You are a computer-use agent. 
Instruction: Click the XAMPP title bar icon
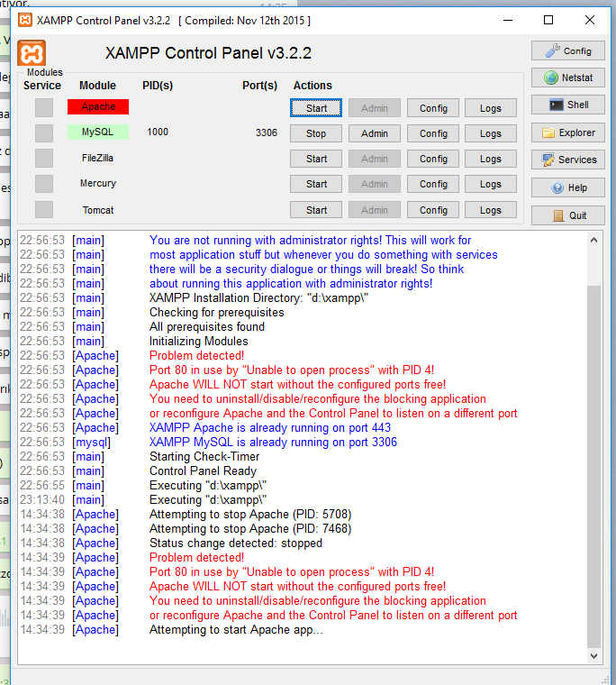tap(25, 20)
